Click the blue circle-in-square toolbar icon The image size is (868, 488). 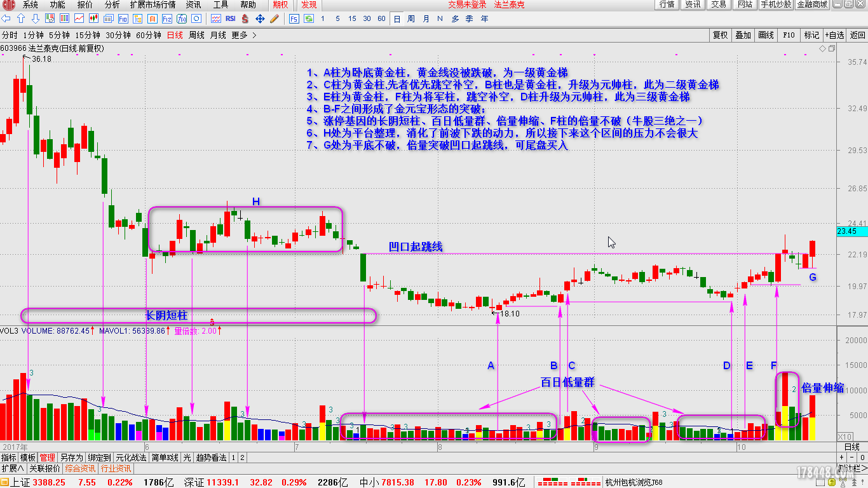pos(197,19)
